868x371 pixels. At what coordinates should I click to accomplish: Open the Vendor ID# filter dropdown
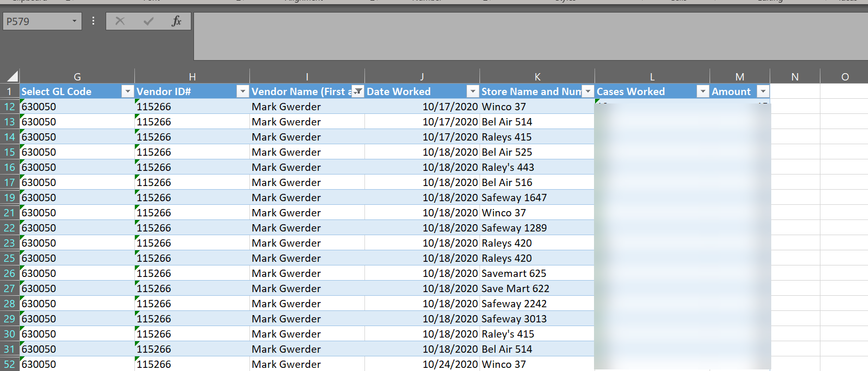pyautogui.click(x=242, y=91)
